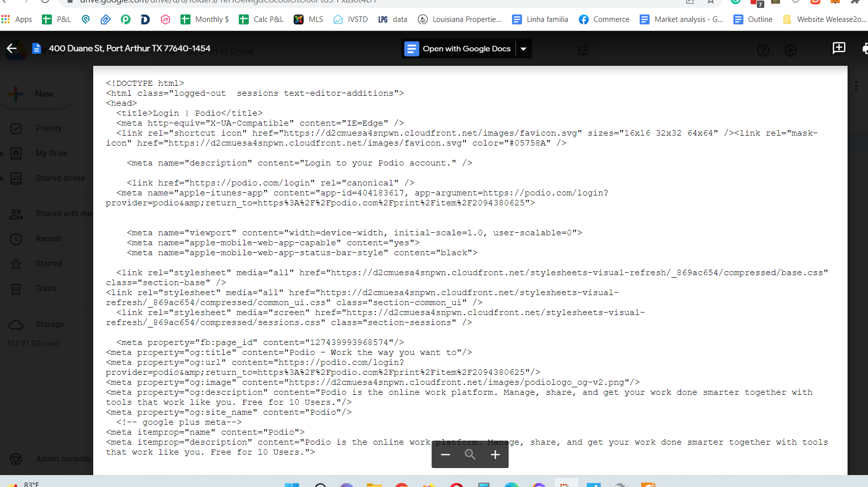Open the Linha familia bookmark

(x=540, y=19)
